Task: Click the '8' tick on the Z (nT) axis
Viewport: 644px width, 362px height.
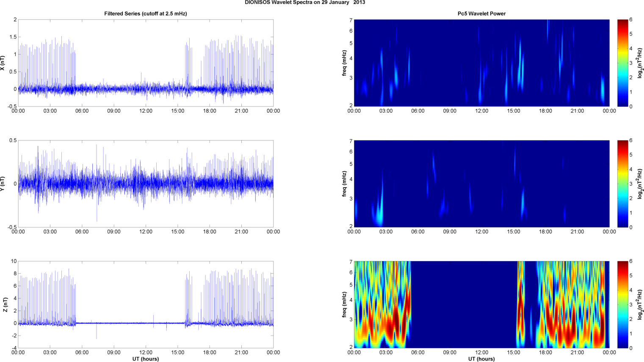Action: (16, 273)
